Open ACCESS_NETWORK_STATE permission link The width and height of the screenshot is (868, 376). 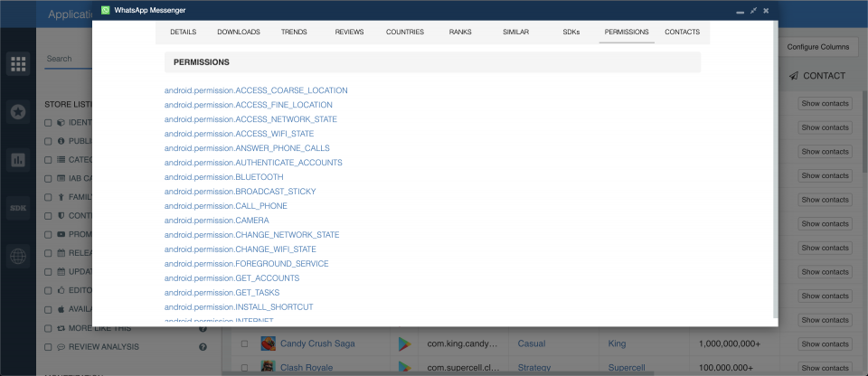point(250,119)
